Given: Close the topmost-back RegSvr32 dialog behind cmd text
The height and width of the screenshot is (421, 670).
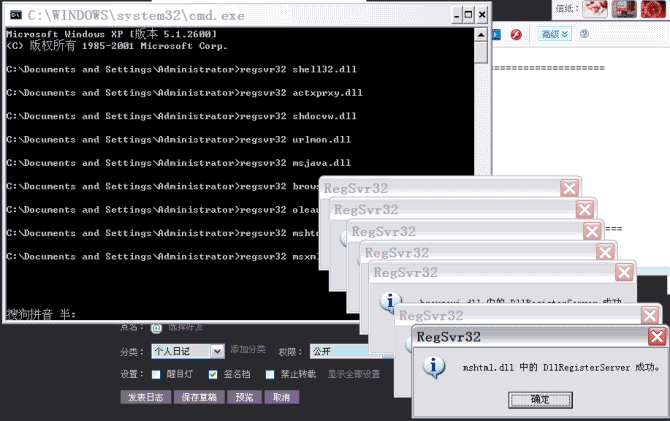Looking at the screenshot, I should click(x=570, y=188).
